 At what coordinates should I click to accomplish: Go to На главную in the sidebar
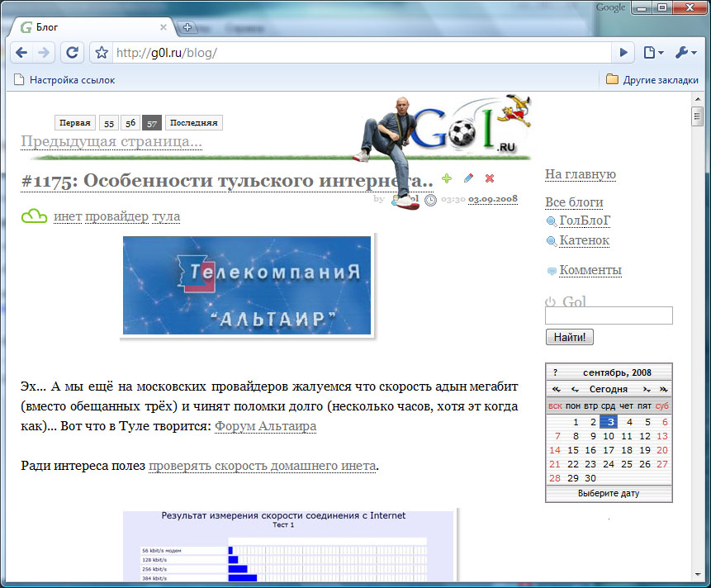(x=581, y=174)
